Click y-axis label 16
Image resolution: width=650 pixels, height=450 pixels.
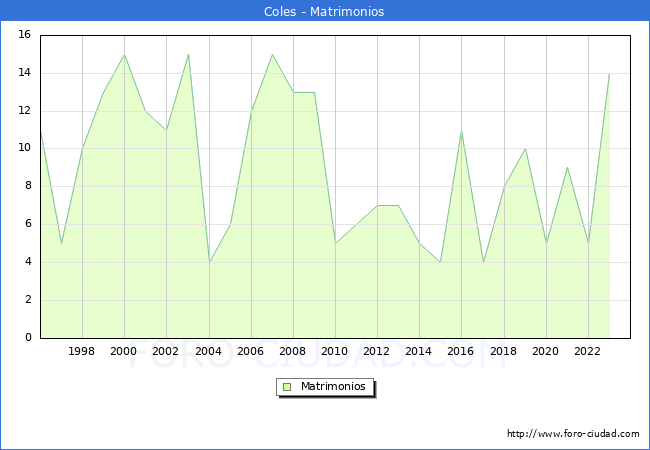pyautogui.click(x=25, y=34)
